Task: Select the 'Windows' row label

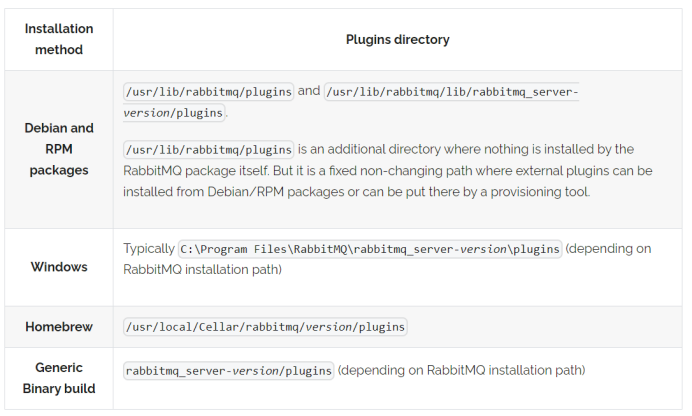Action: (x=59, y=267)
